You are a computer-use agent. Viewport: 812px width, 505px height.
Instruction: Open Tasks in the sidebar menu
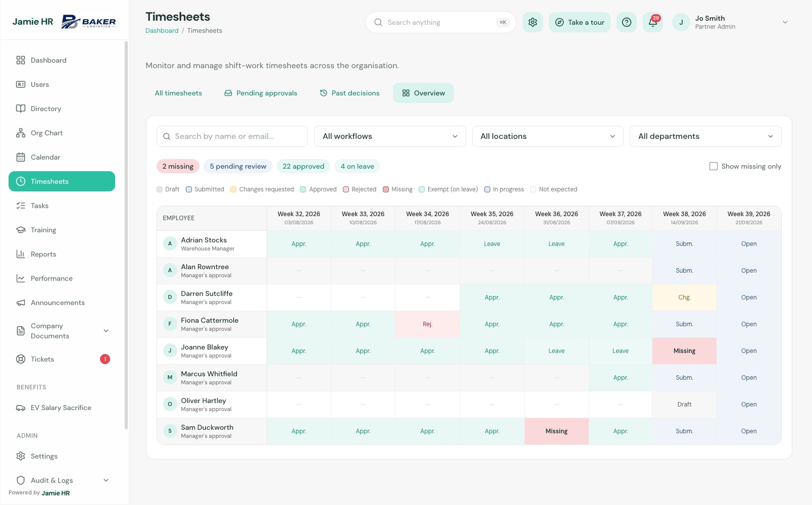tap(62, 206)
